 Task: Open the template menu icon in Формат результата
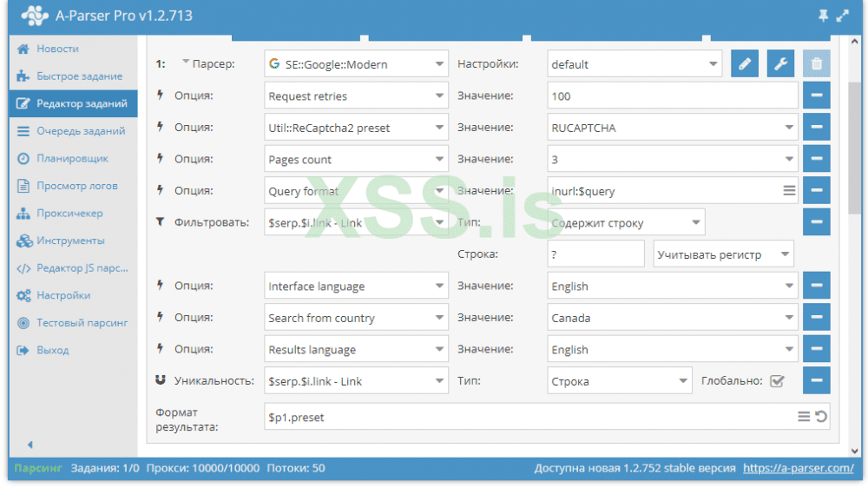[804, 416]
